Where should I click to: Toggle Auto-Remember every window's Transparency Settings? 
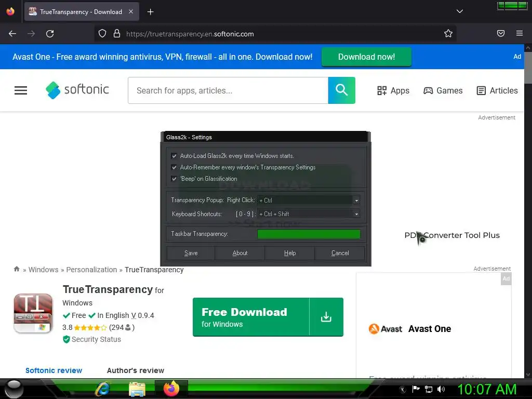tap(174, 167)
